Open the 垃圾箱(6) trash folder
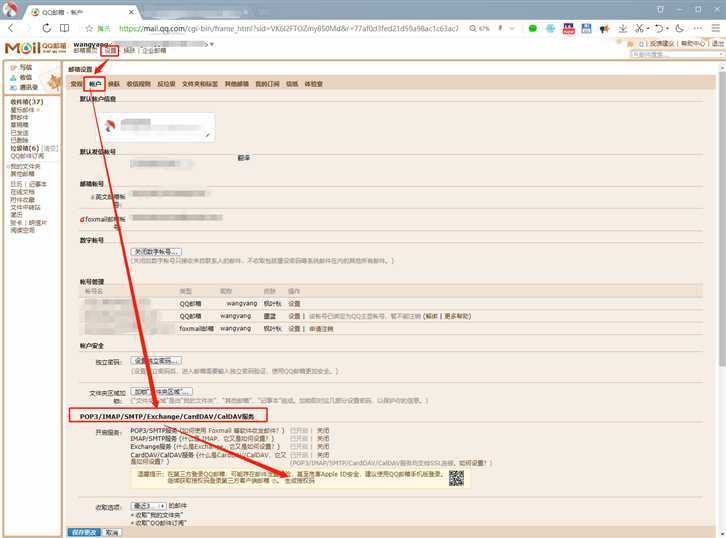This screenshot has height=538, width=726. coord(25,148)
